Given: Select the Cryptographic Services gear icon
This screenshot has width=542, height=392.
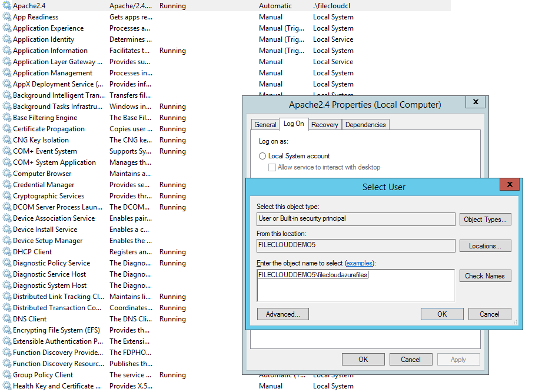Looking at the screenshot, I should pyautogui.click(x=6, y=196).
